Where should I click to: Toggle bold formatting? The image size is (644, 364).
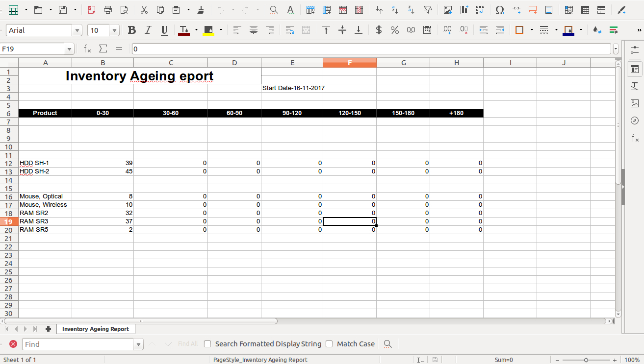(131, 30)
